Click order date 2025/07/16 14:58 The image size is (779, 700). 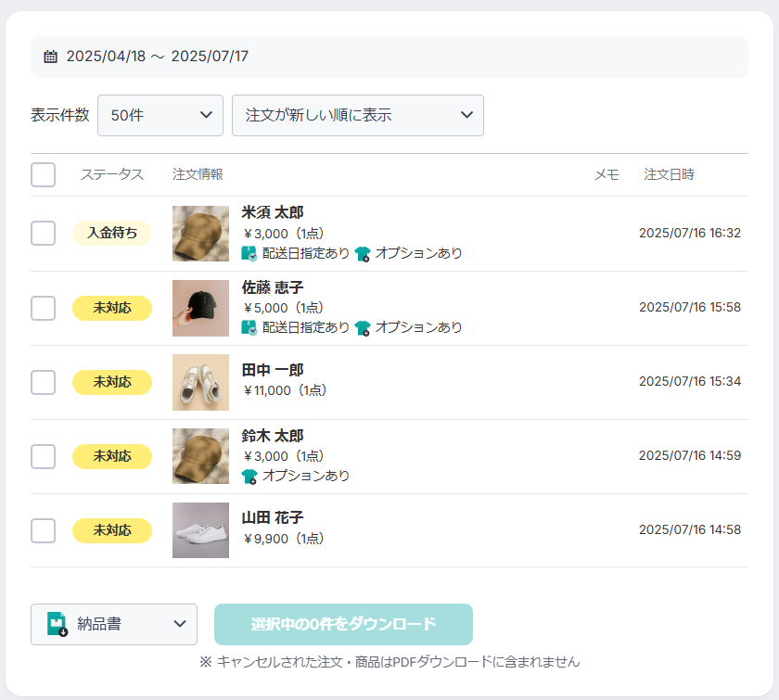click(690, 529)
